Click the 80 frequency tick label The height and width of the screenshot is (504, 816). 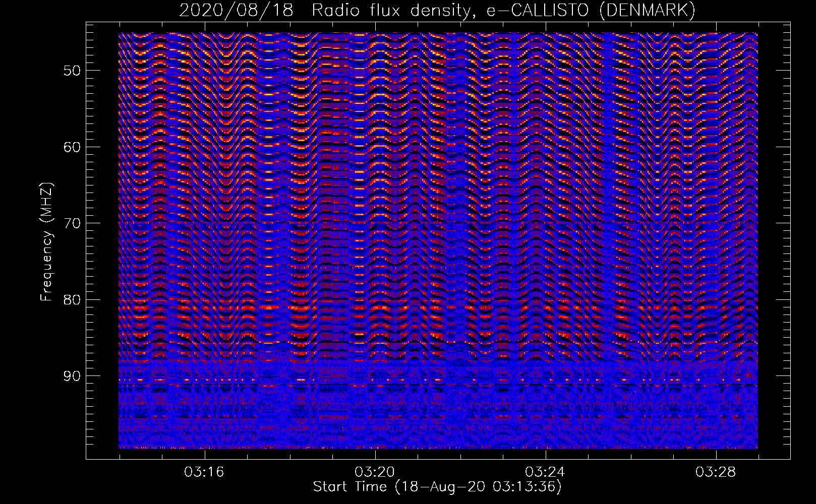(72, 299)
